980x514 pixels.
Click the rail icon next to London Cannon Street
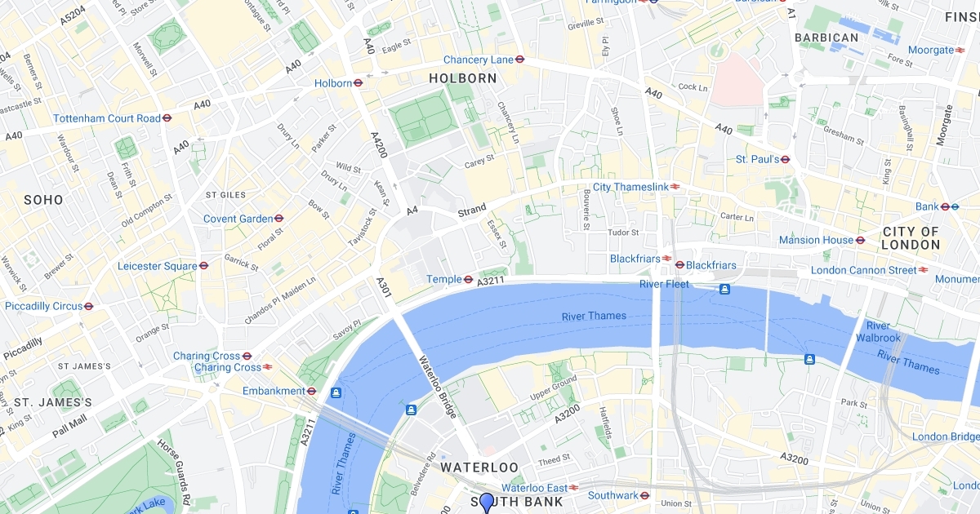pos(924,270)
